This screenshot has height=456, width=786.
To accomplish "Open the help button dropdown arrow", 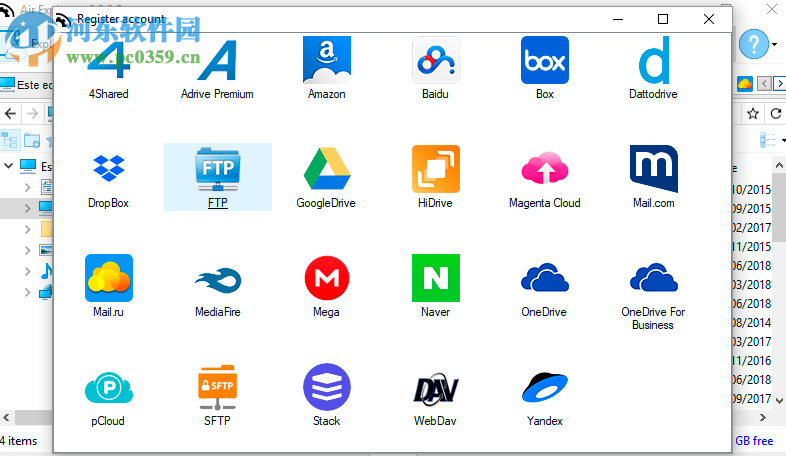I will click(775, 45).
